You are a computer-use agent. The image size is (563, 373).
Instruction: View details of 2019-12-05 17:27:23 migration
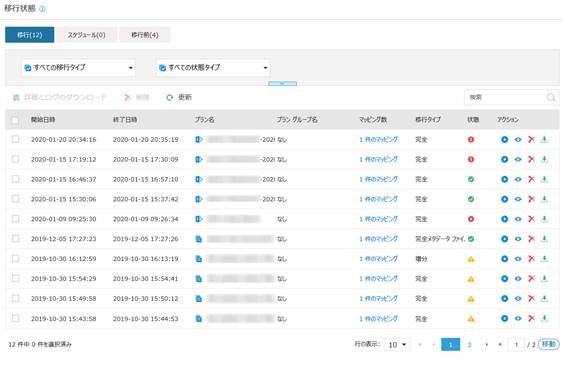pos(518,239)
